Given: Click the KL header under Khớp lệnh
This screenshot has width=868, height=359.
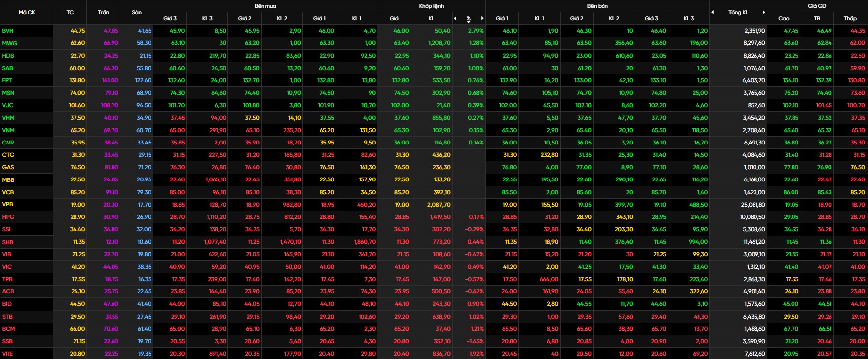Looking at the screenshot, I should [431, 18].
